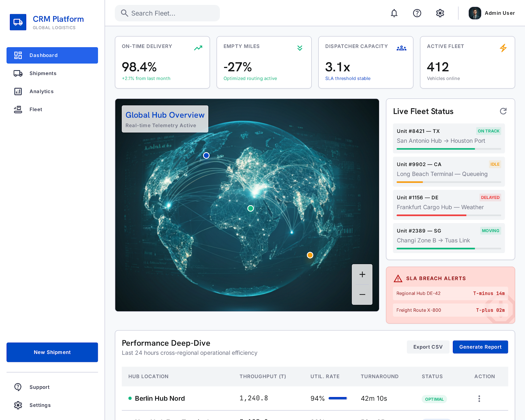Click the CRM Platform truck logo
Image resolution: width=525 pixels, height=420 pixels.
[x=18, y=22]
